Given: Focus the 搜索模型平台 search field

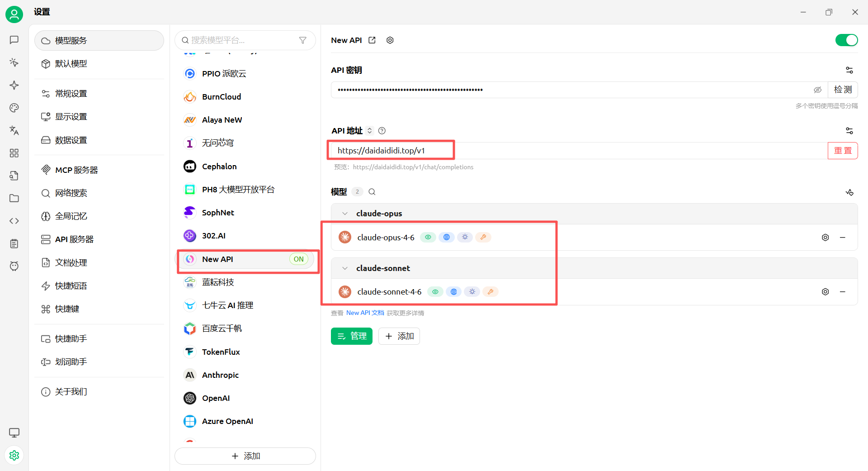Looking at the screenshot, I should 245,40.
